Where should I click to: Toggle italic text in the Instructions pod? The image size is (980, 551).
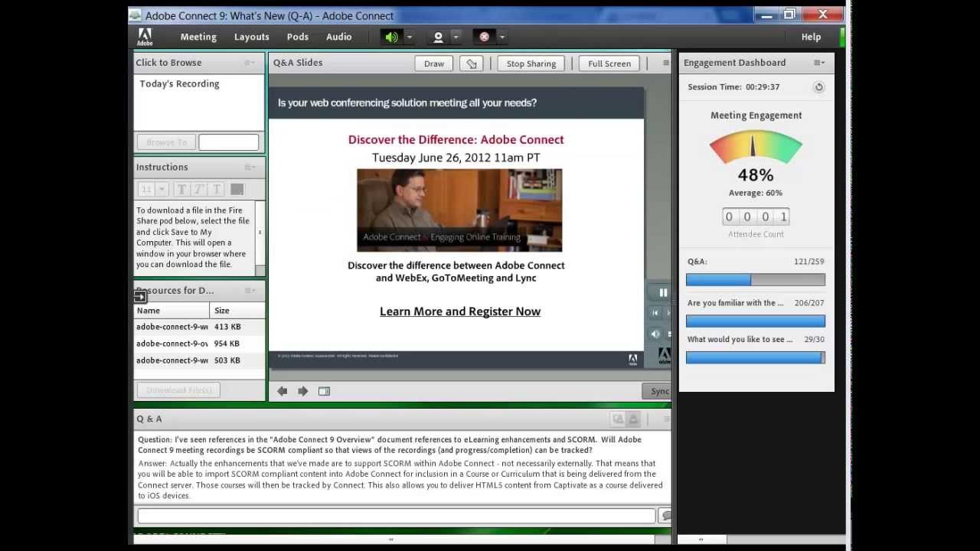pyautogui.click(x=199, y=189)
